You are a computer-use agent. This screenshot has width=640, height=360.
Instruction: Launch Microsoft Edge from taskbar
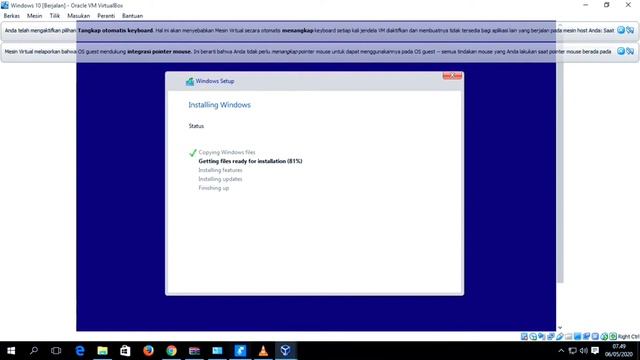80,351
